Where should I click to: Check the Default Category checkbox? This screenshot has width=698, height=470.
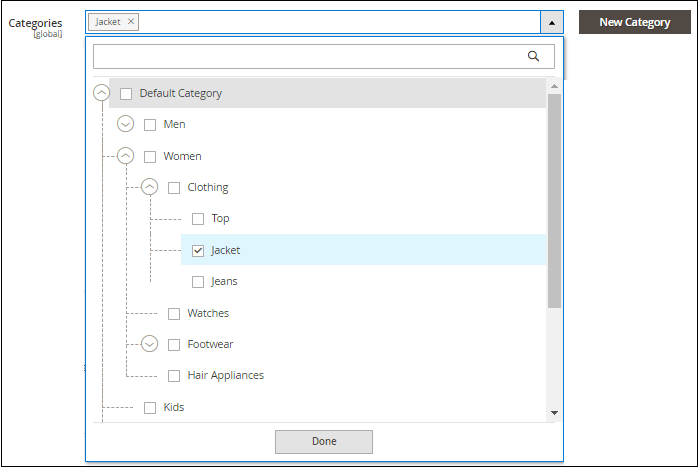tap(126, 93)
